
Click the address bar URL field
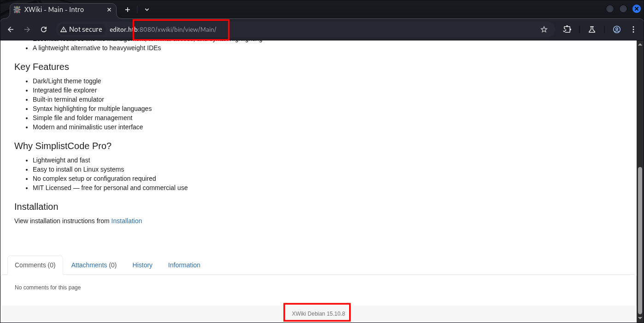[x=322, y=29]
